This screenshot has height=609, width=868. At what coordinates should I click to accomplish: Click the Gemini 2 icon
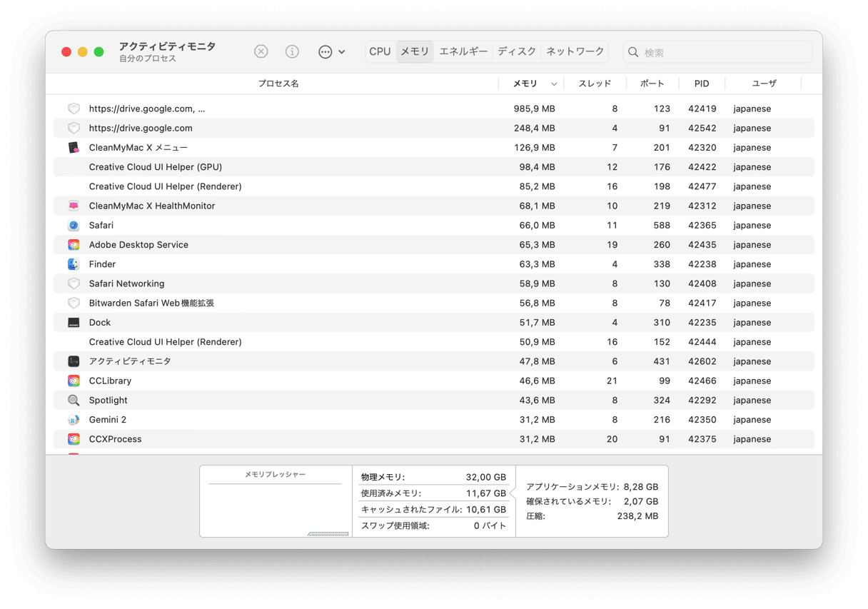(x=74, y=420)
